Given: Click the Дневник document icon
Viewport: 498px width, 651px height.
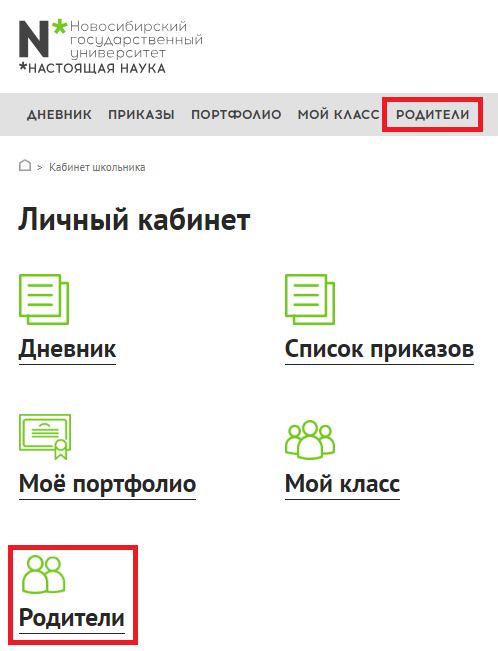Looking at the screenshot, I should pos(44,299).
